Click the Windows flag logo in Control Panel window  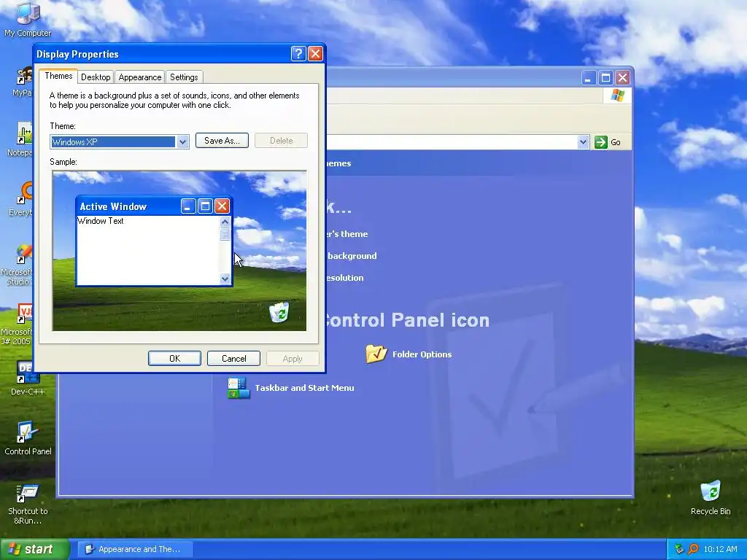click(x=617, y=96)
